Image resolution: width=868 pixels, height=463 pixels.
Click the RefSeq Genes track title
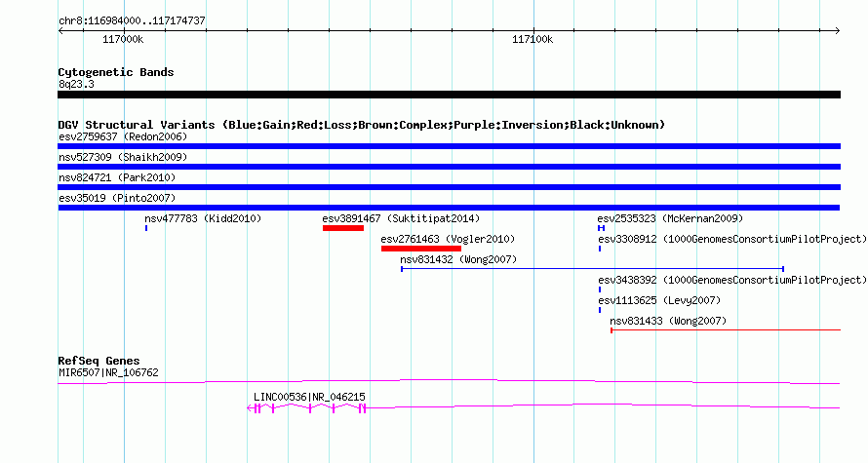click(99, 361)
